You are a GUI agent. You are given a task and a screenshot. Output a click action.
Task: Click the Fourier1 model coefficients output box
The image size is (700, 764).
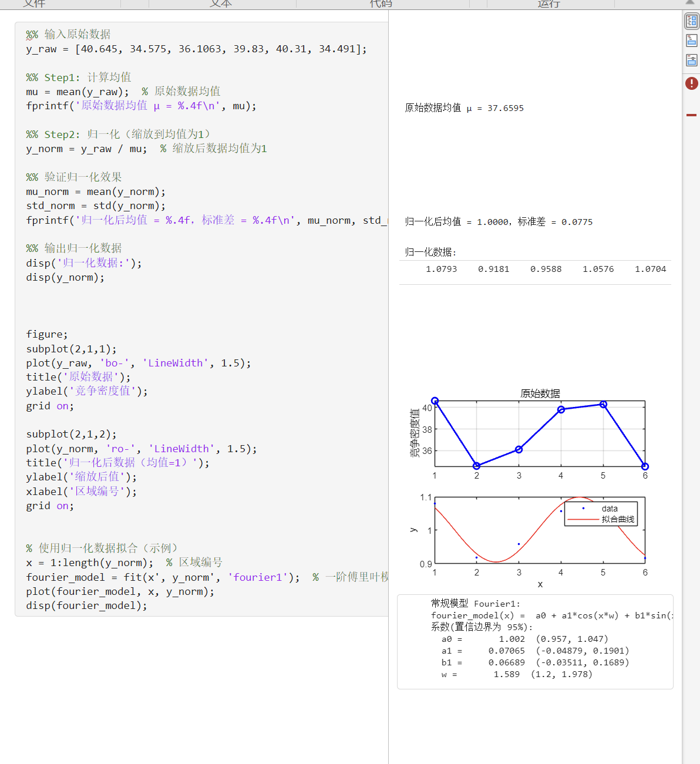pos(535,642)
